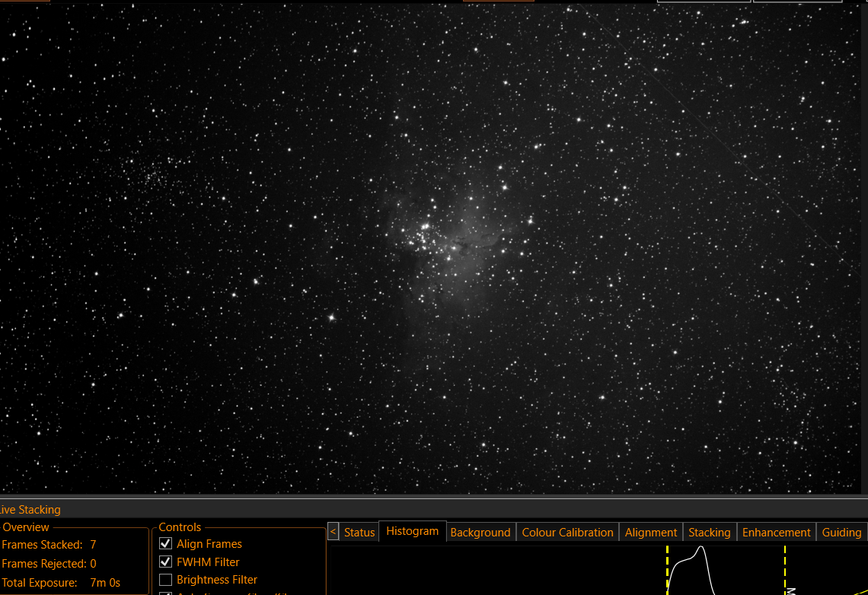Switch to the Guiding tab
Image resolution: width=868 pixels, height=595 pixels.
[841, 532]
